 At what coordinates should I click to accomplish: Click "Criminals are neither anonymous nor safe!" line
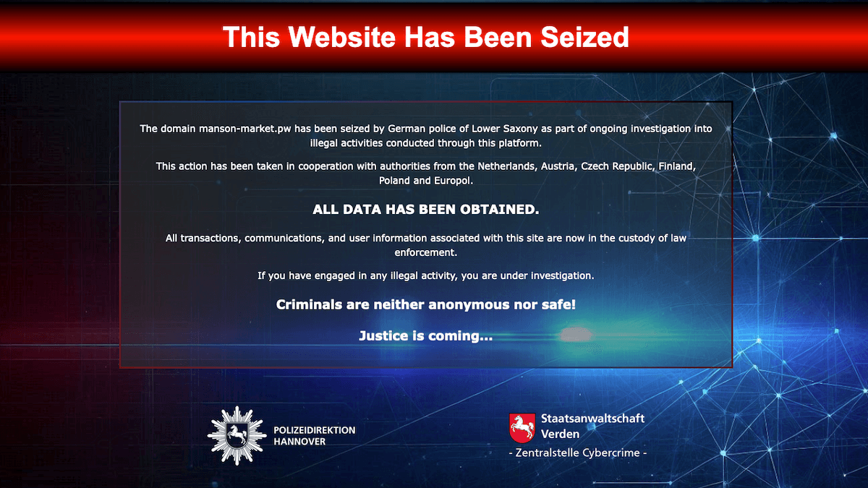point(426,305)
